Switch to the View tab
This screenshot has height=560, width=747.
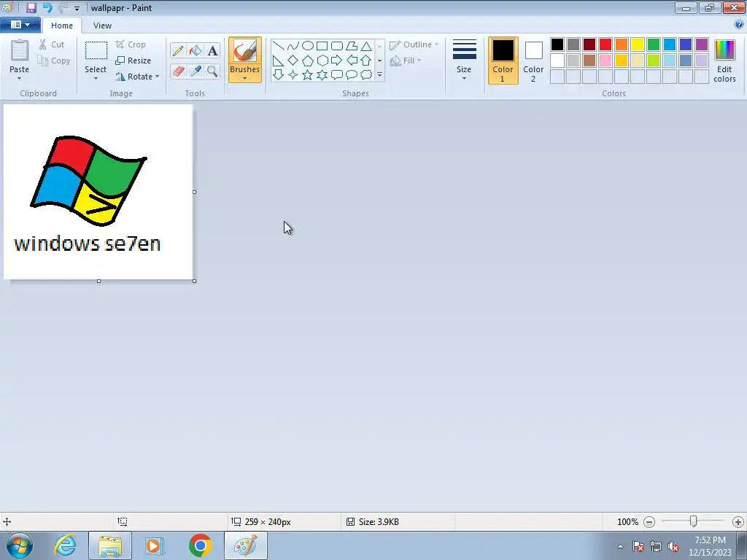102,26
